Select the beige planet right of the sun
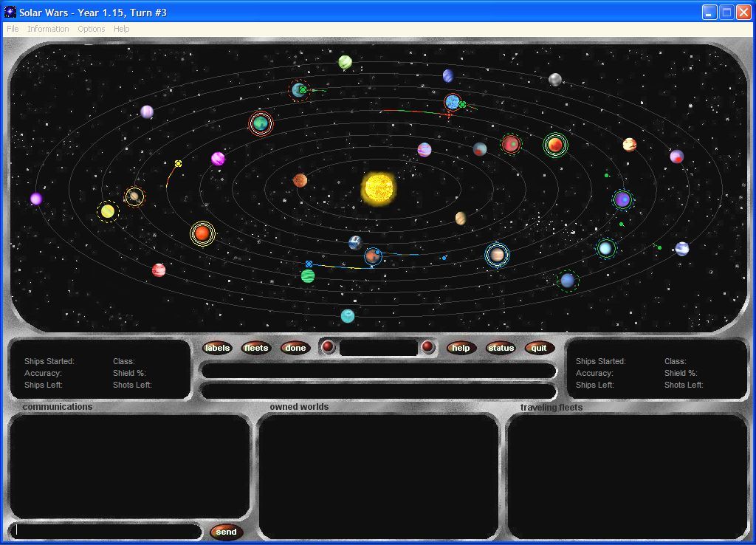The width and height of the screenshot is (756, 545). (x=461, y=219)
